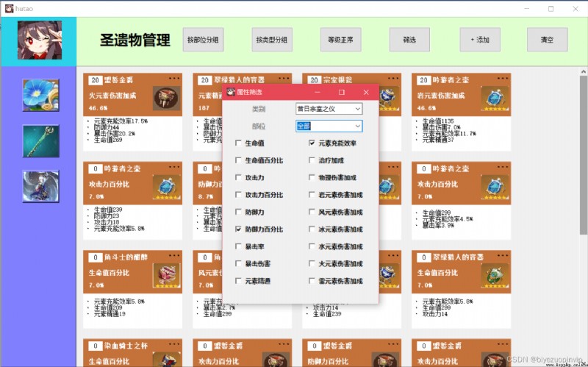Click the 元素充能效率11.7% substat line

click(449, 134)
